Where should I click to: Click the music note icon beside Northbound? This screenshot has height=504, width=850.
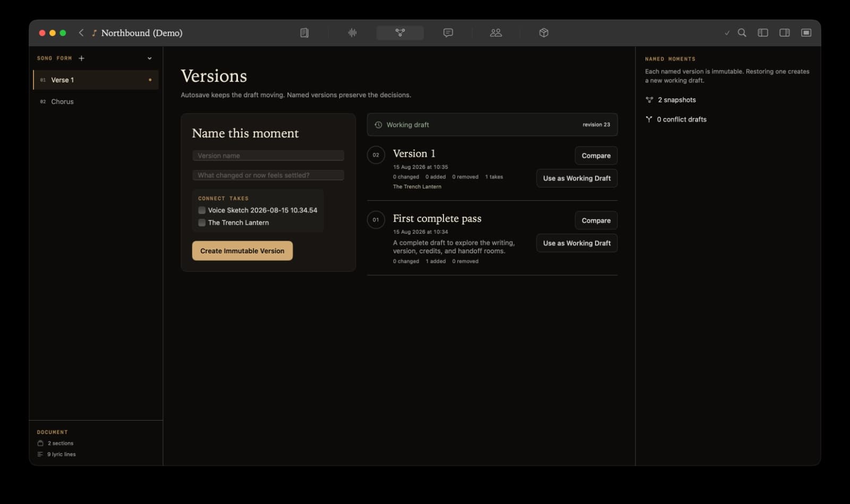click(x=94, y=33)
